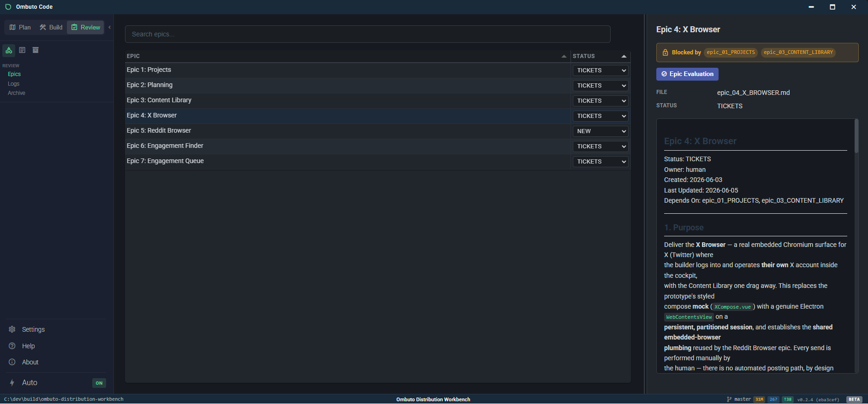Select the Epic 5: Reddit Browser row

pos(348,131)
